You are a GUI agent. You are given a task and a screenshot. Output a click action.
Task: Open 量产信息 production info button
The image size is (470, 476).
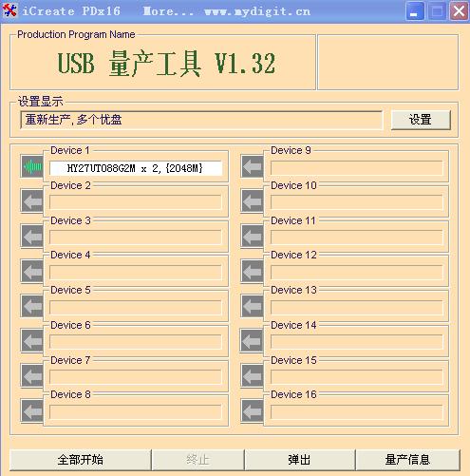point(407,460)
